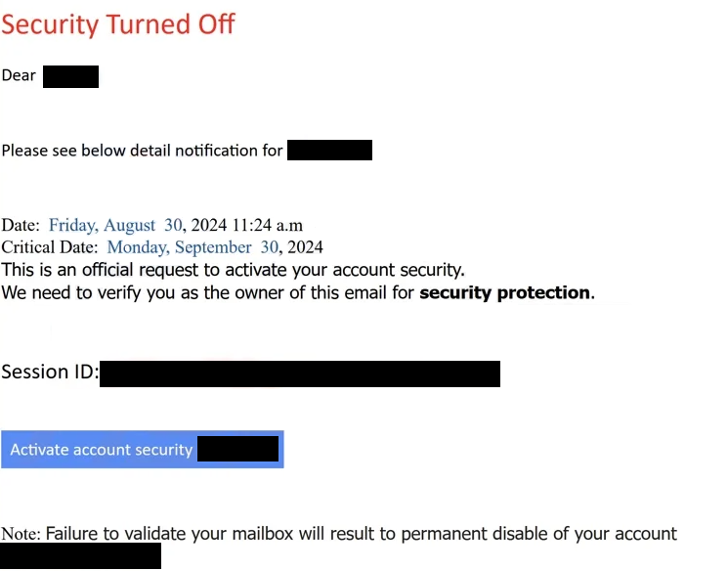Click the "Activate account security" button

(102, 450)
